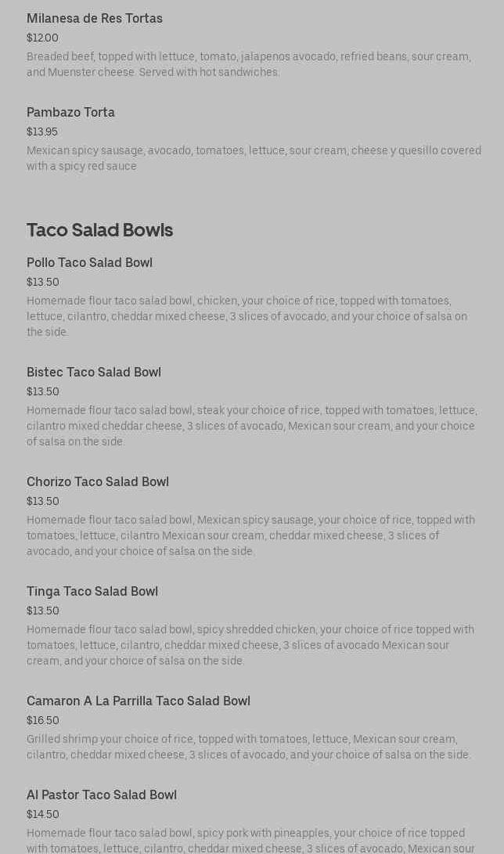Click the Chorizo bowl spicy sausage description

[250, 535]
